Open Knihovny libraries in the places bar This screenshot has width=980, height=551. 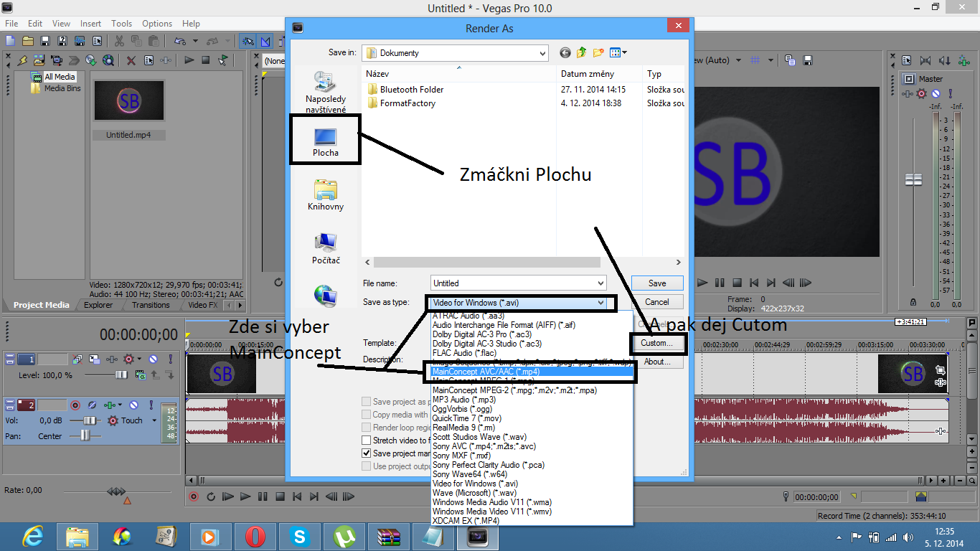(x=325, y=195)
